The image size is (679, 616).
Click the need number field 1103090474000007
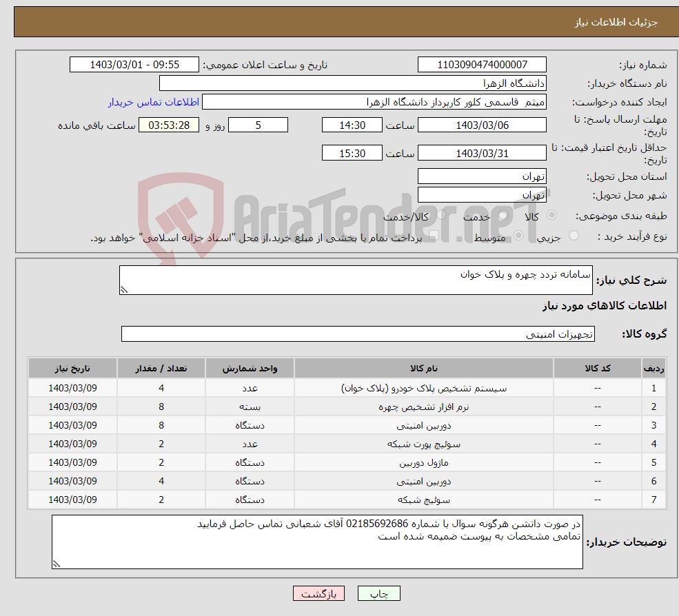482,65
